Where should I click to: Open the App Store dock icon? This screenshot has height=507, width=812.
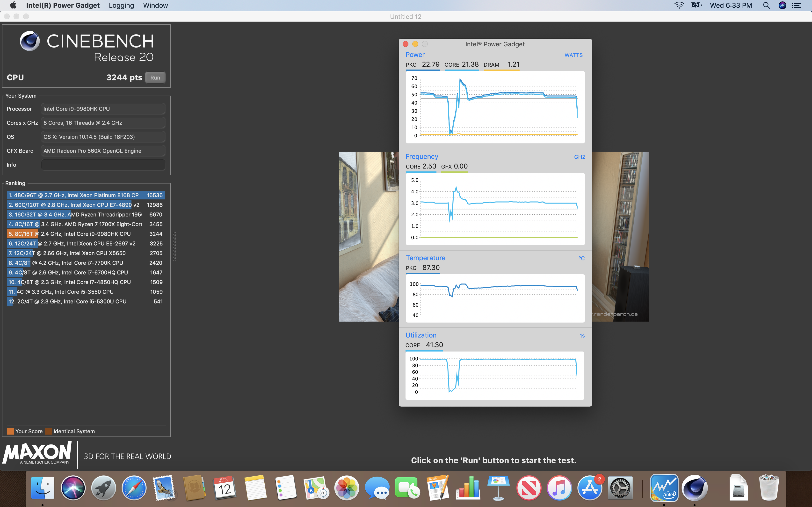point(589,488)
